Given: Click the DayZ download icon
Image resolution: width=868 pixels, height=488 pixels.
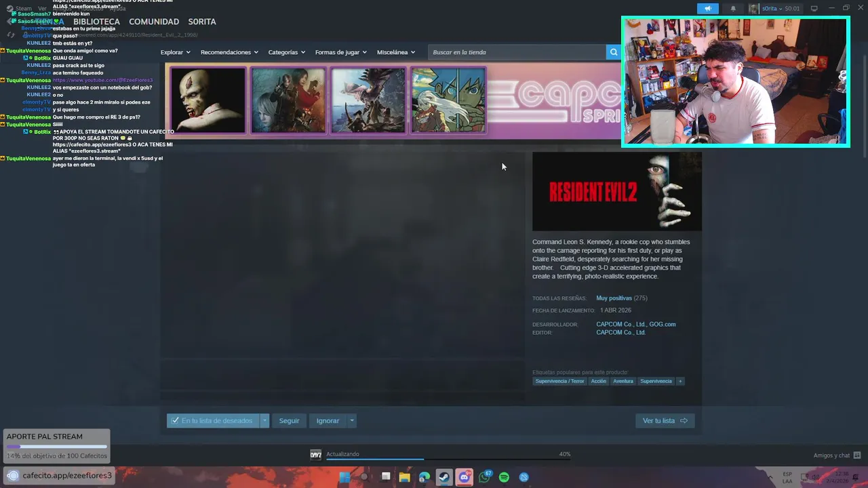Looking at the screenshot, I should pyautogui.click(x=315, y=455).
